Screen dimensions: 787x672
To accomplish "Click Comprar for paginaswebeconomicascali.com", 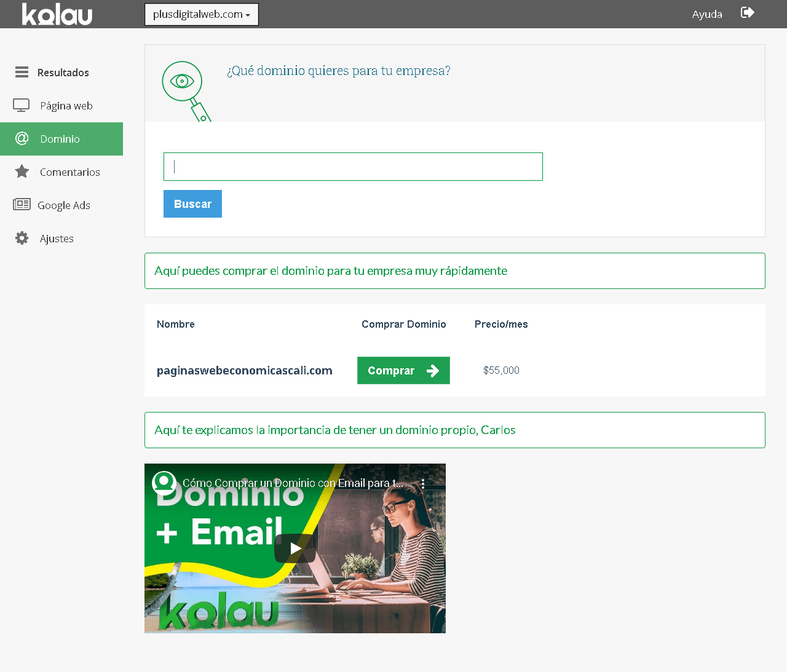I will point(403,371).
